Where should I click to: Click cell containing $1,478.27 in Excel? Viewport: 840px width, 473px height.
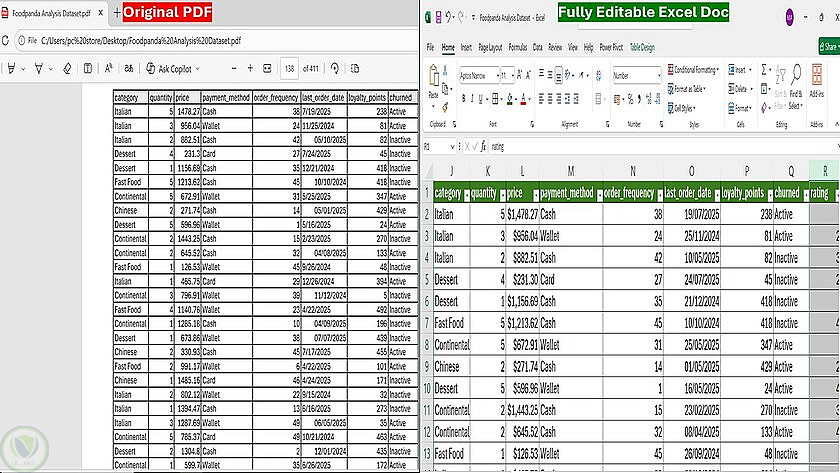tap(522, 214)
